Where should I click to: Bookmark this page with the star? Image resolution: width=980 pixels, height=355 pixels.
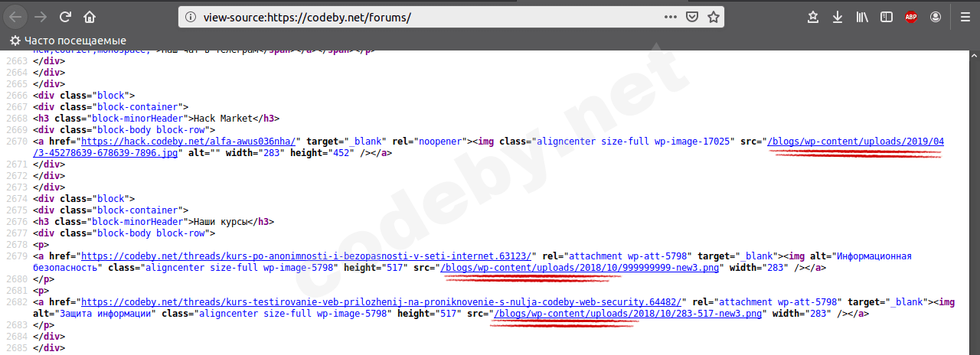[x=714, y=16]
